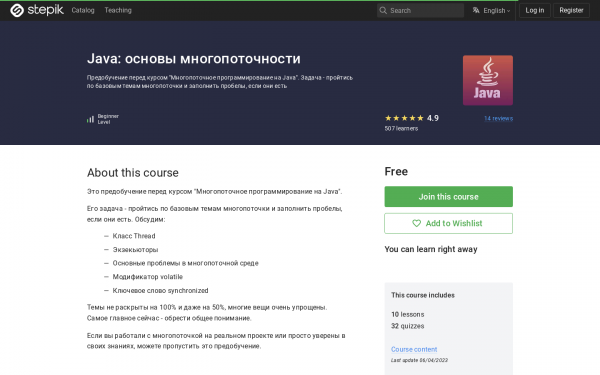Click the '4.9' rating value
This screenshot has width=600, height=375.
pyautogui.click(x=433, y=118)
